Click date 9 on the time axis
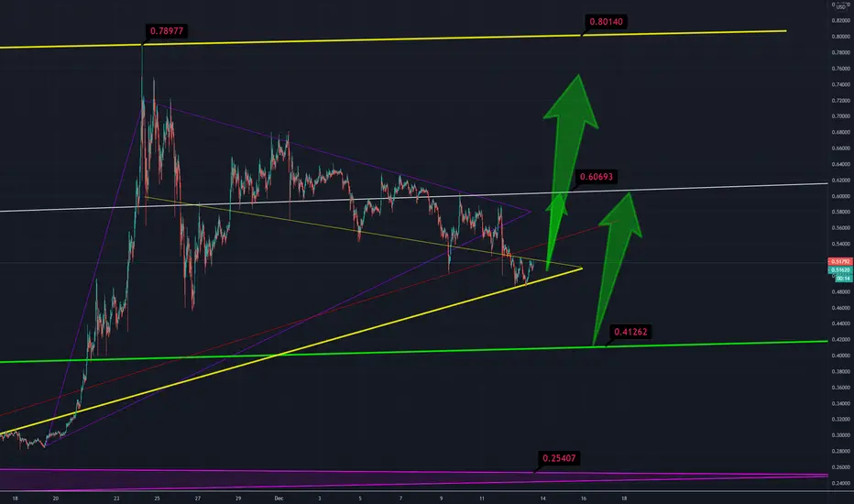 tap(441, 499)
